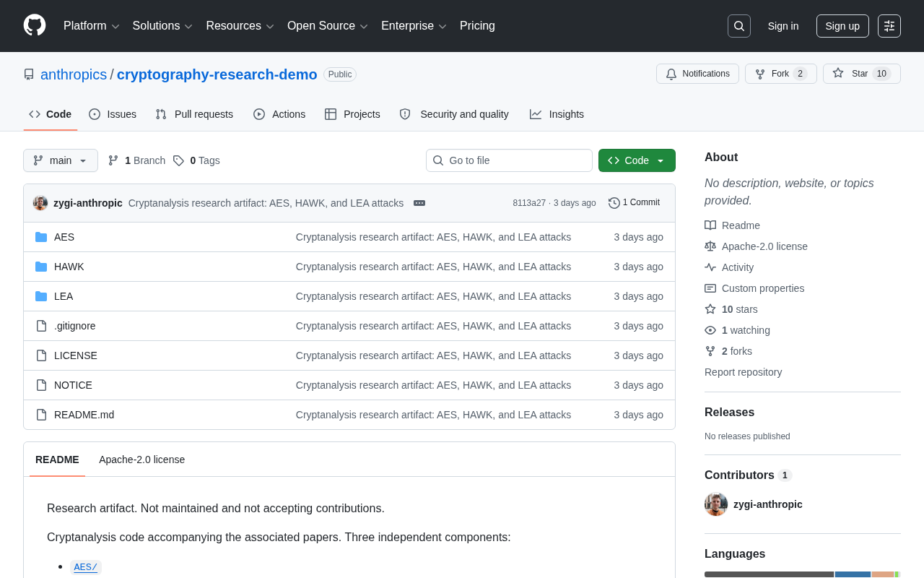Open the Pricing page
The width and height of the screenshot is (924, 578).
477,26
